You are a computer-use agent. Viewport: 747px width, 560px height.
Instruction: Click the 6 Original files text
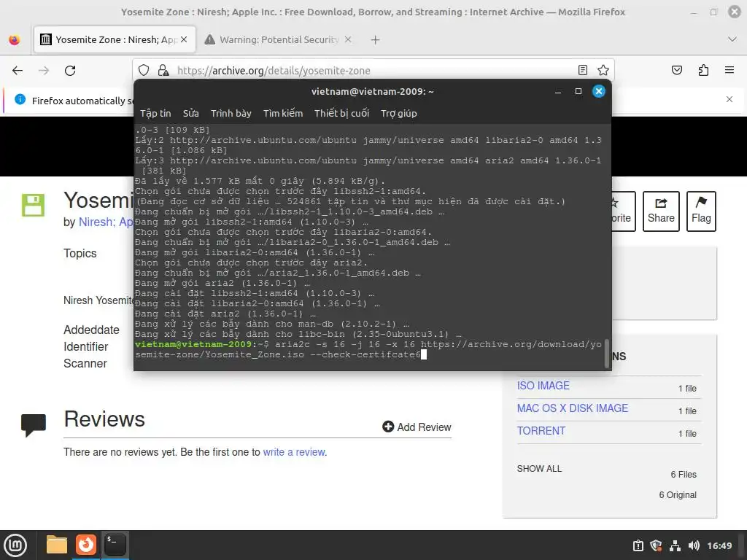[678, 495]
